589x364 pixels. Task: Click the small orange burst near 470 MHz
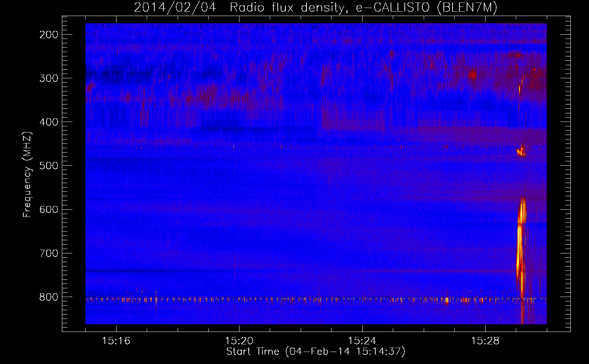[522, 151]
